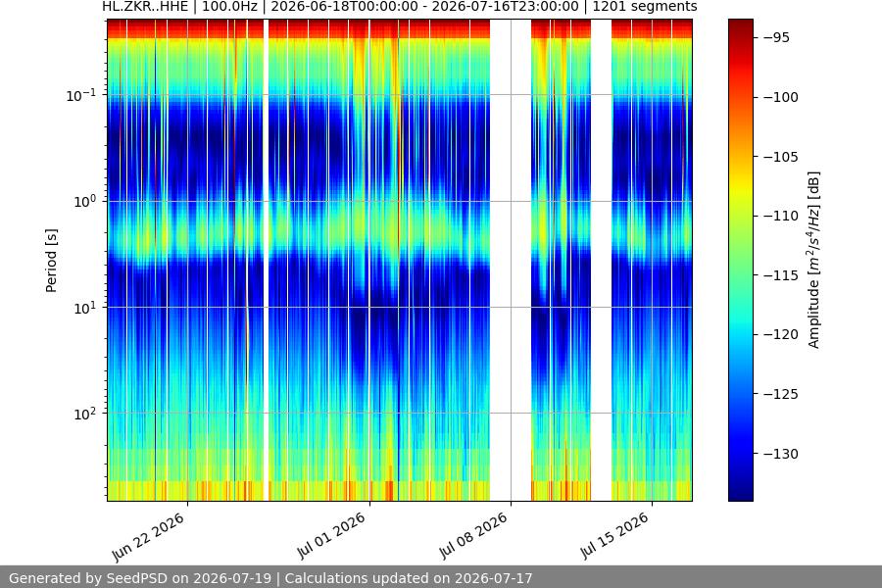Click the 10⁰ period tick label

84,201
